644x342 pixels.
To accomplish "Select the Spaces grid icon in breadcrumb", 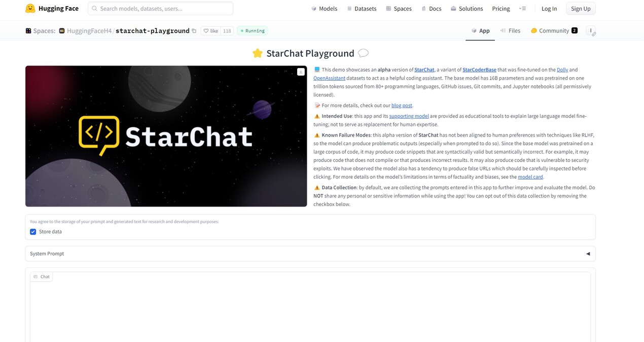I will (28, 30).
